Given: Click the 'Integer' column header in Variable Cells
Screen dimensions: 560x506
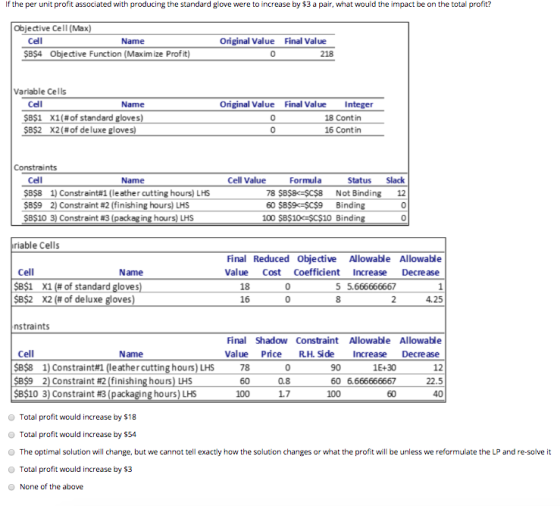Looking at the screenshot, I should [x=359, y=105].
